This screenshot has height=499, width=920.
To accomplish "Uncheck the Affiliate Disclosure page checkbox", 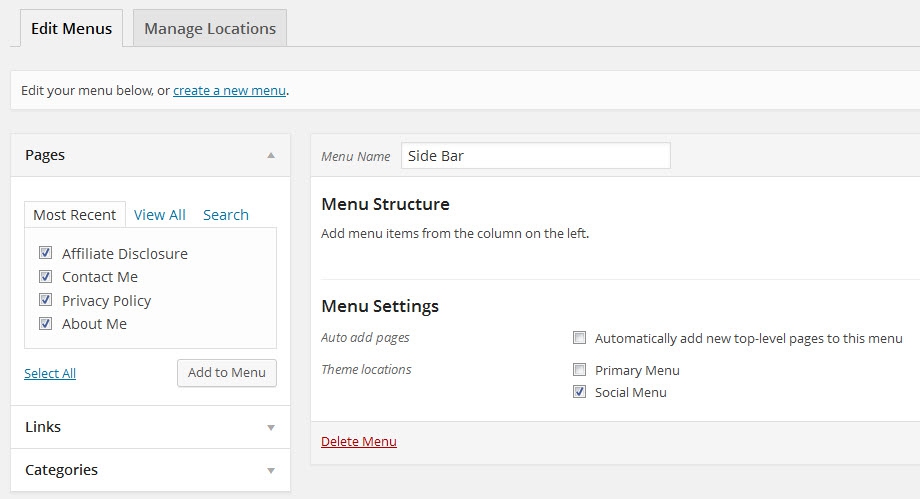I will click(x=45, y=253).
